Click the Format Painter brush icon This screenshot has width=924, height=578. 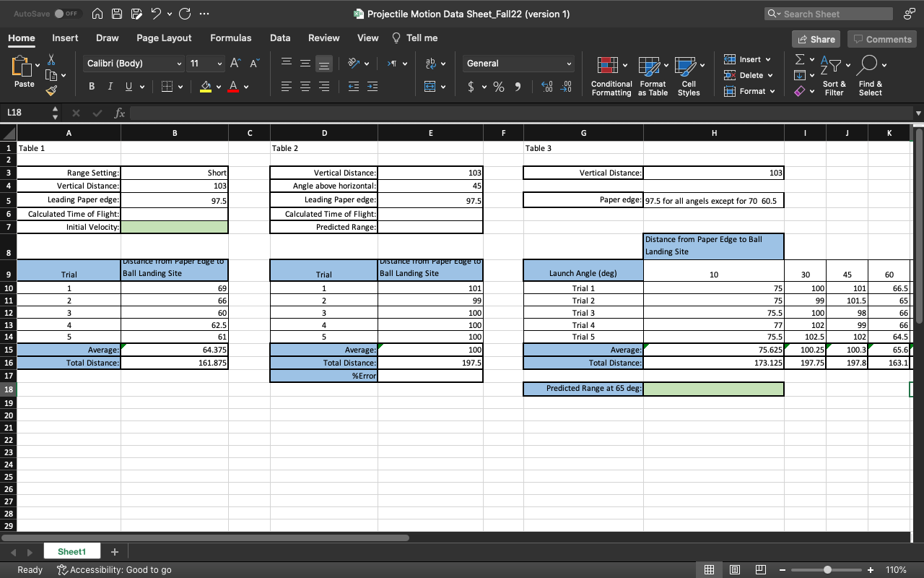[x=51, y=91]
